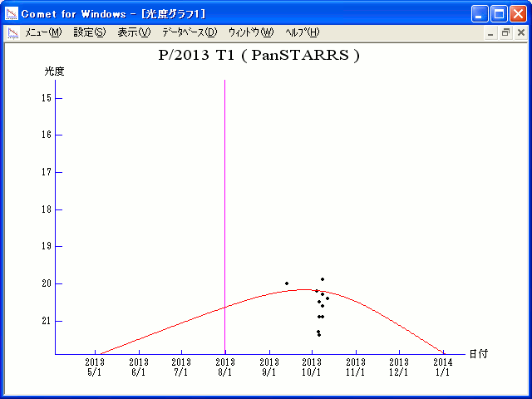Click the 2013 10/1 date label

312,367
